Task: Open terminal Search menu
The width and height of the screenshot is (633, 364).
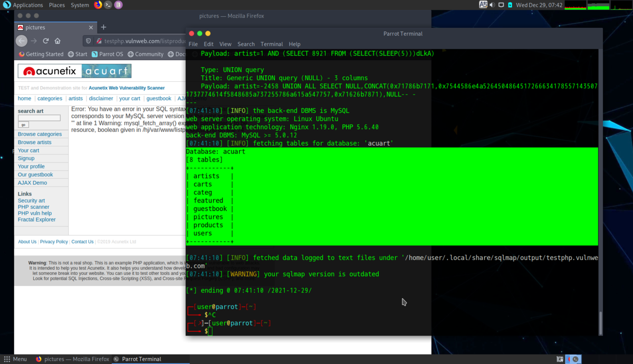Action: coord(246,44)
